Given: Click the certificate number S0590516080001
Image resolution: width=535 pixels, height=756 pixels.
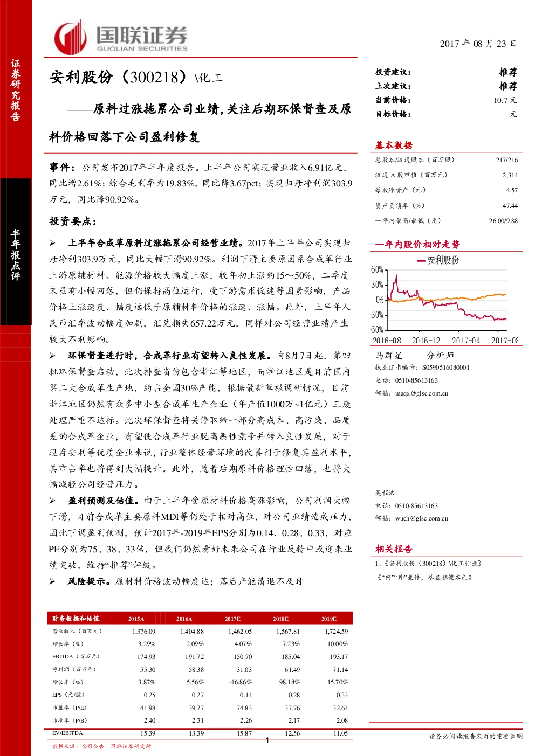Looking at the screenshot, I should [x=446, y=367].
